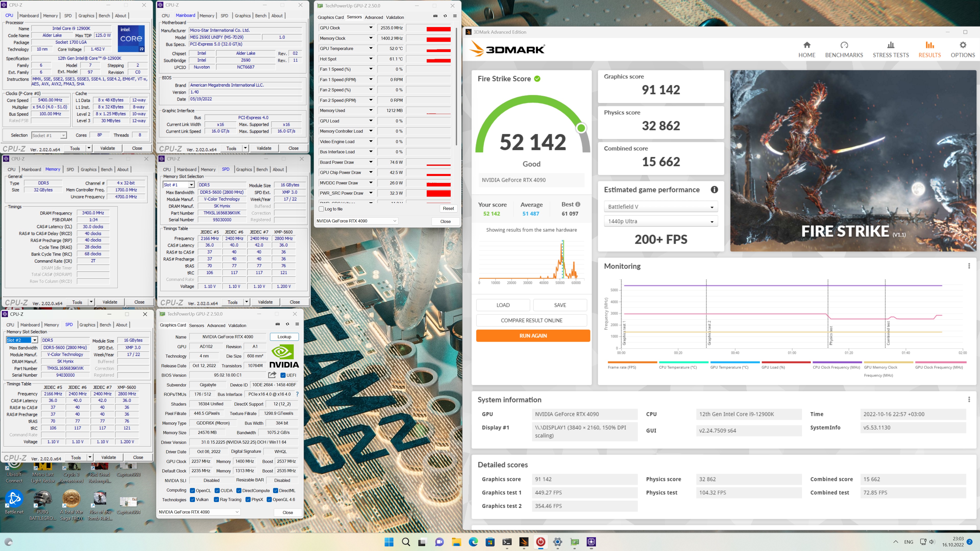Click screenshot camera icon in GPU-Z Sensors window
980x551 pixels.
pyautogui.click(x=435, y=16)
